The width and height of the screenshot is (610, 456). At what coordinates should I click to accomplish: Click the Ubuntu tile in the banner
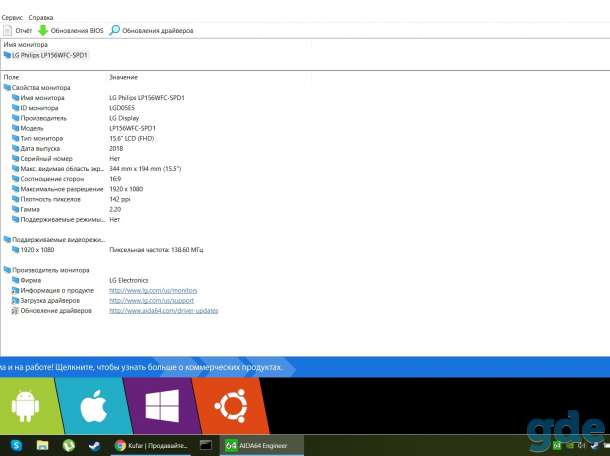[x=231, y=406]
